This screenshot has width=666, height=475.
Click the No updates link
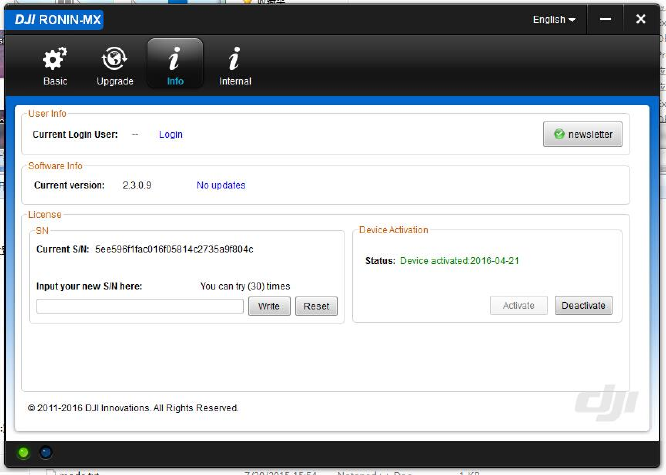220,185
